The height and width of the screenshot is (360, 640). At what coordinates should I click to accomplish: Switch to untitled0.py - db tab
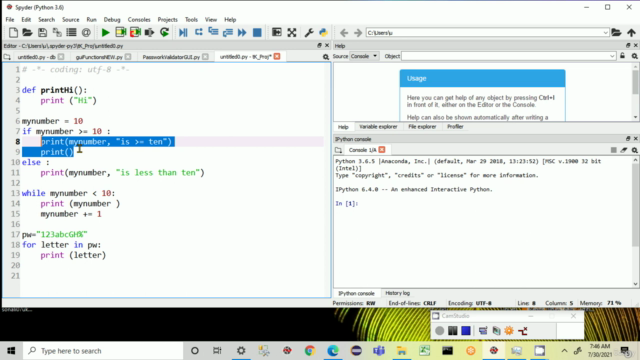(x=36, y=57)
